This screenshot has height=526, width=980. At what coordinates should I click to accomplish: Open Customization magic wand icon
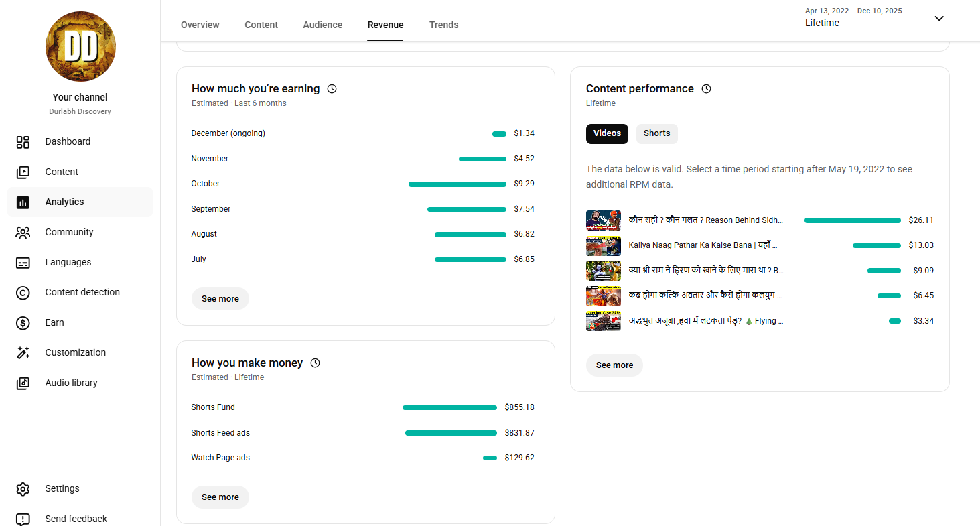click(x=23, y=353)
